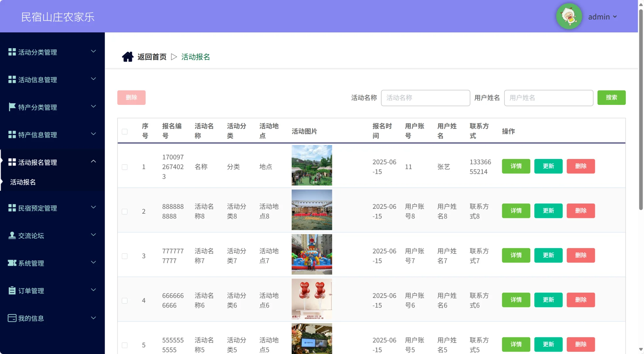This screenshot has width=644, height=354.
Task: Open 我的信息 via its sidebar icon
Action: point(12,318)
